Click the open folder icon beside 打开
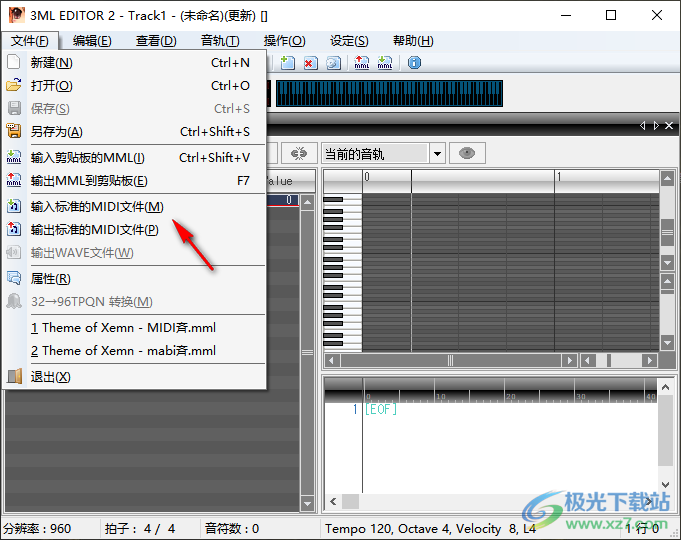 pyautogui.click(x=14, y=85)
